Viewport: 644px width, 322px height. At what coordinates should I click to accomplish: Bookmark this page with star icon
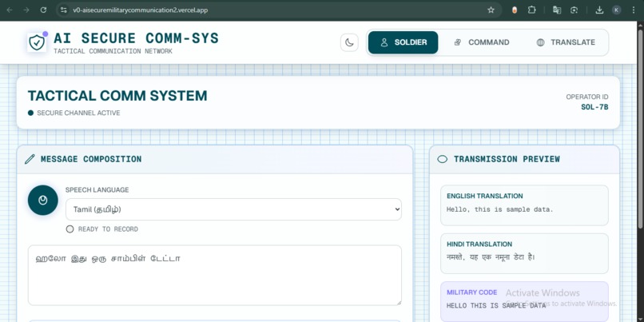[x=491, y=10]
